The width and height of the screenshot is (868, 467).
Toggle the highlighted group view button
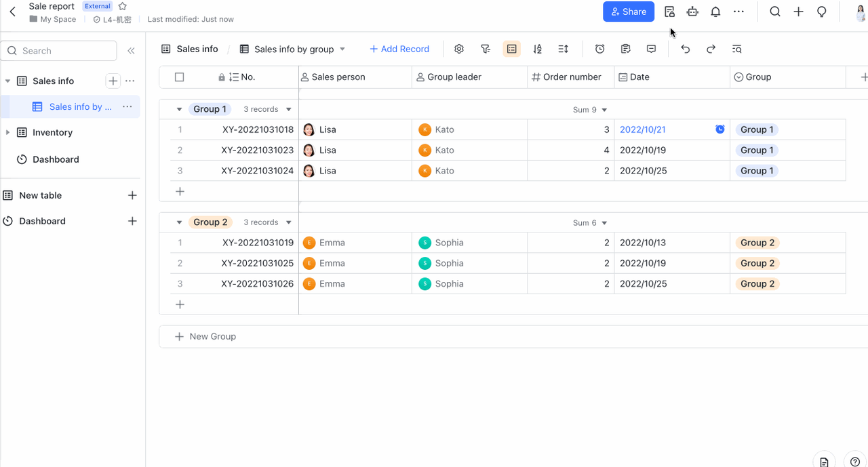pos(511,49)
